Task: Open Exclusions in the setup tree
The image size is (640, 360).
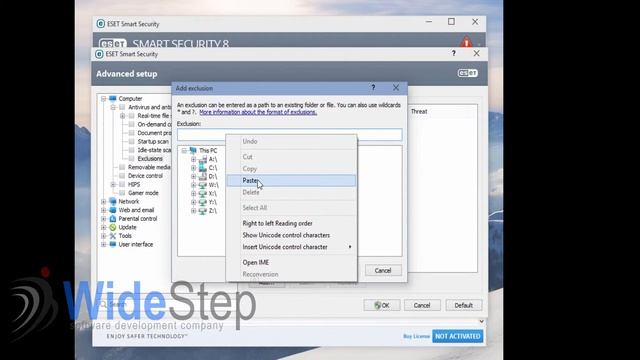Action: click(x=150, y=159)
